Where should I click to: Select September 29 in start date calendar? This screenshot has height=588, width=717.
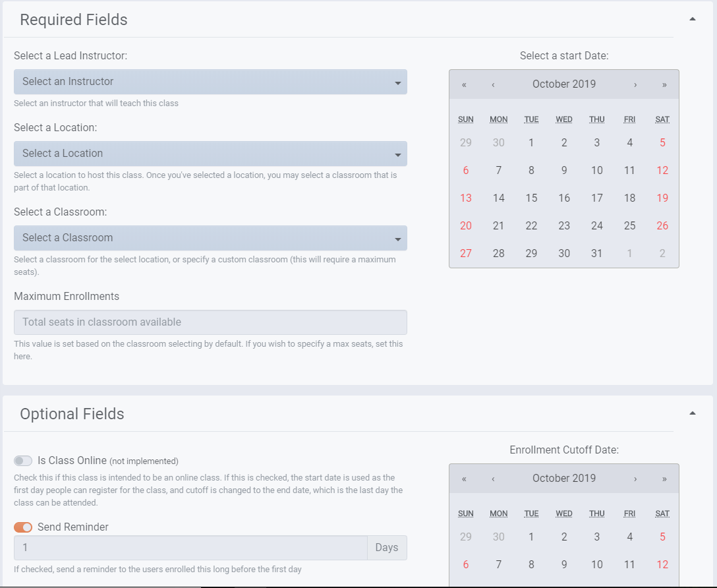[465, 142]
